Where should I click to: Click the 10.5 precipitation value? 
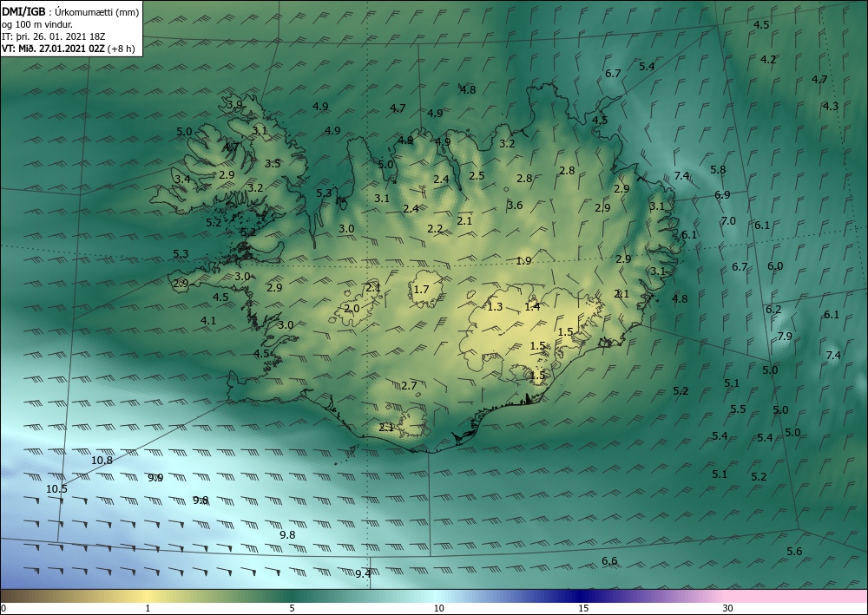tap(56, 489)
